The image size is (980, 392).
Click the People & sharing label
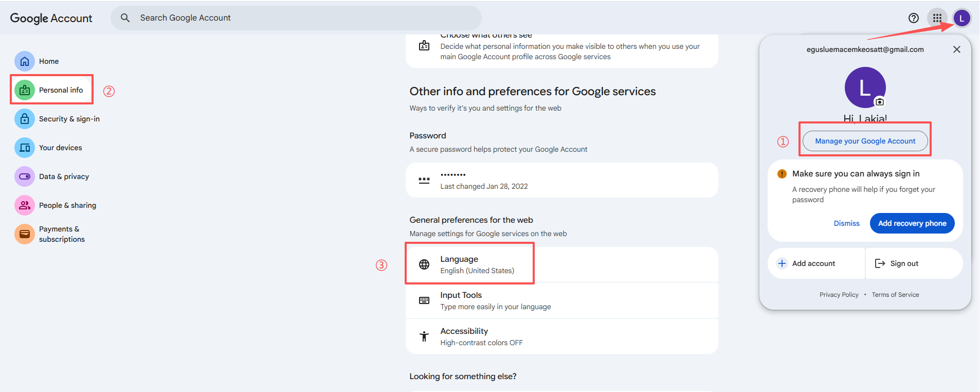click(x=67, y=205)
